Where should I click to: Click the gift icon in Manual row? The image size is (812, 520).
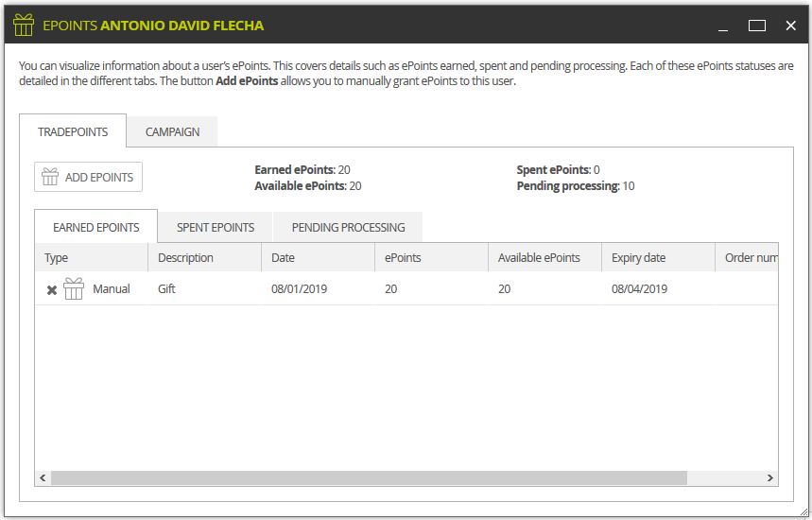tap(74, 288)
